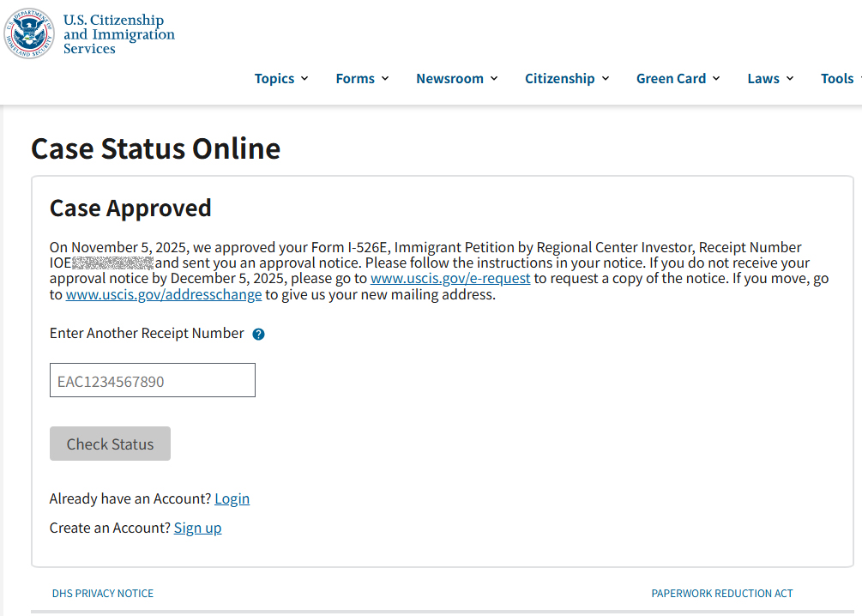Screen dimensions: 862x616
Task: Click the Login link
Action: [x=232, y=498]
